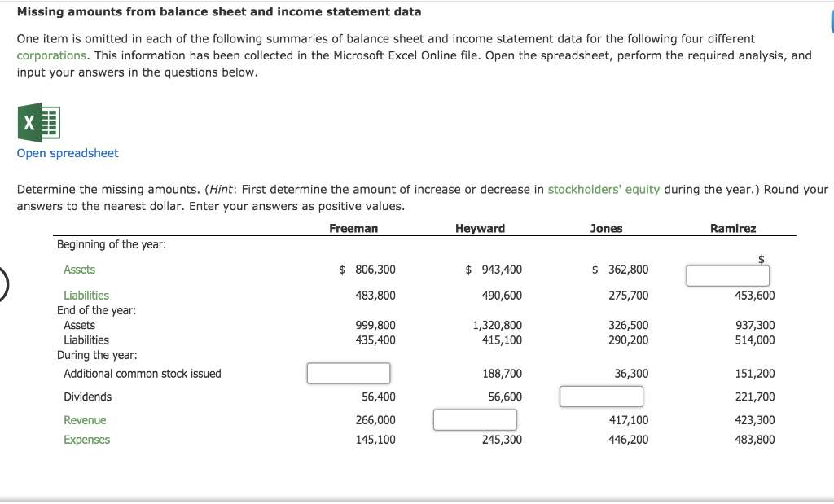Click the Ramirez beginning assets input box
This screenshot has width=834, height=504.
tap(727, 275)
